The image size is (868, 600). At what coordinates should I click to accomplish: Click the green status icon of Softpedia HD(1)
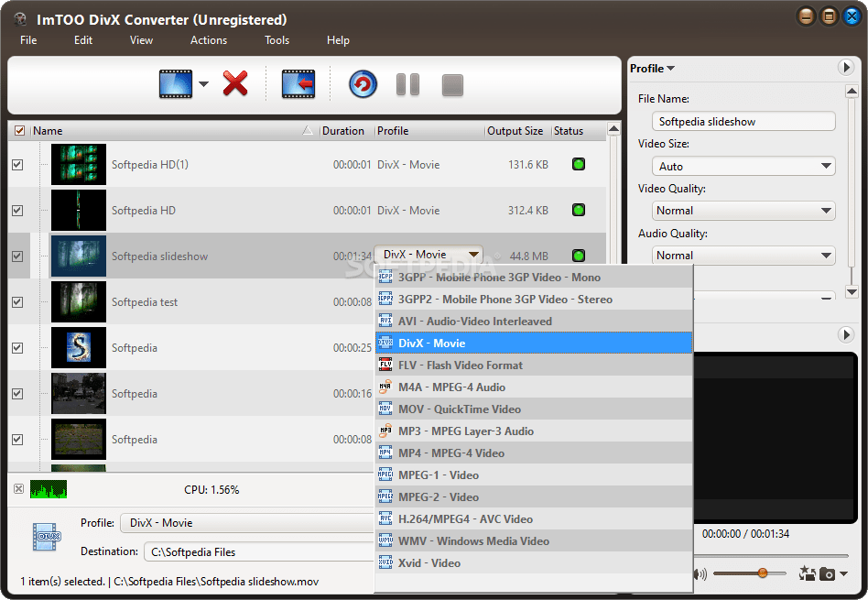pyautogui.click(x=579, y=164)
